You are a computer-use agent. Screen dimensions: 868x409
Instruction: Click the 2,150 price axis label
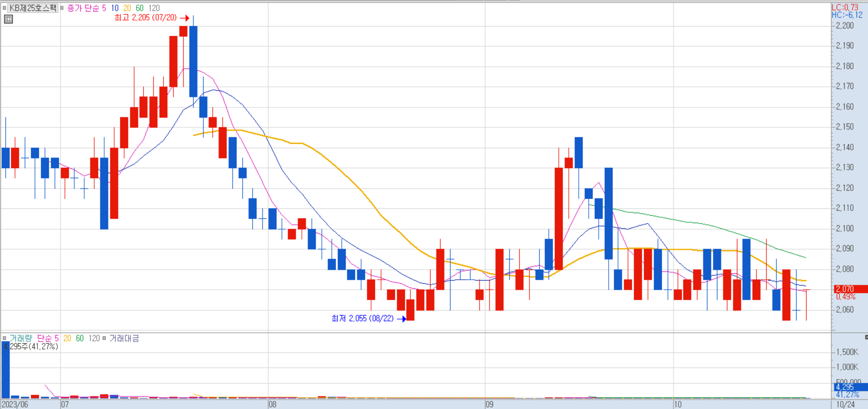click(845, 127)
